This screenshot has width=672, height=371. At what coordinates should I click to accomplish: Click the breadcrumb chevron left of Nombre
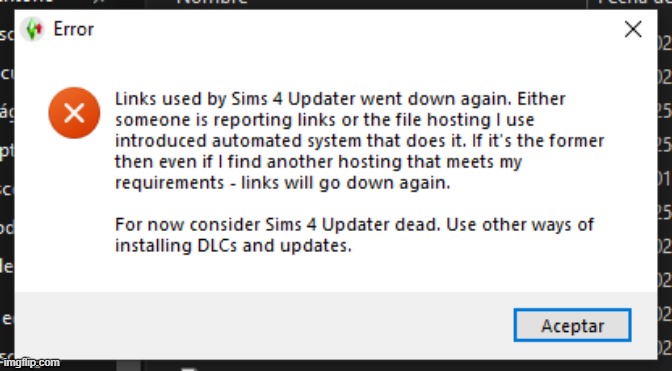pyautogui.click(x=102, y=2)
